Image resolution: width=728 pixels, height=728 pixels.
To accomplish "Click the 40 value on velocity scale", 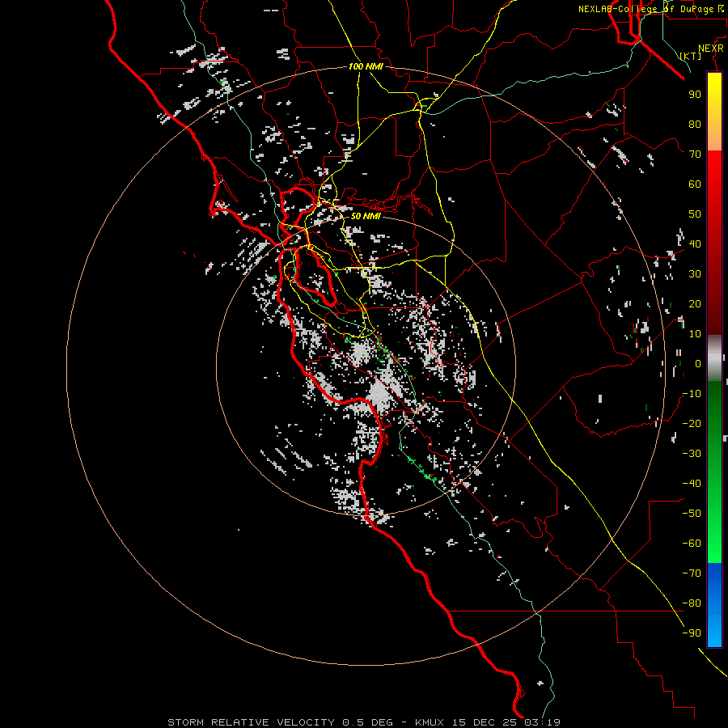I will pos(695,243).
